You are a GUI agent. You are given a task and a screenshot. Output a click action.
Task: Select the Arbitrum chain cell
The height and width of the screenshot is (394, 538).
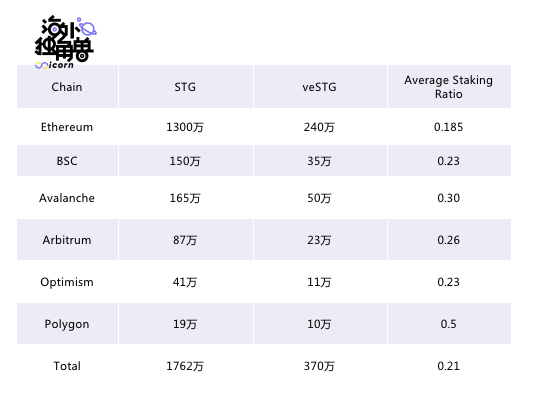67,240
